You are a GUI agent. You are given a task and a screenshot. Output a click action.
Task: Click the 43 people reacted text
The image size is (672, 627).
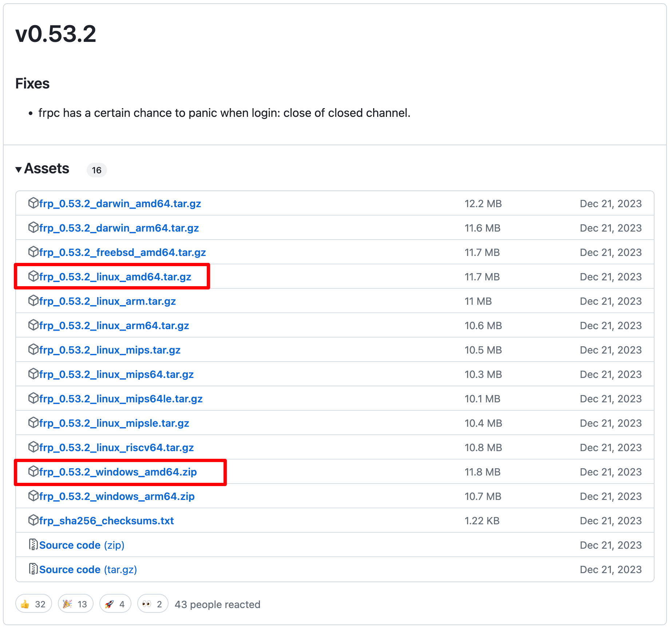click(217, 604)
